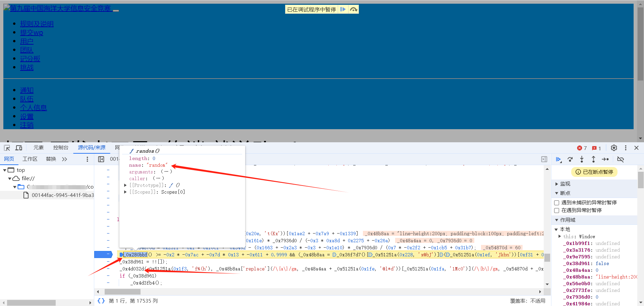This screenshot has height=306, width=644.
Task: Click the red error count badge 7
Action: [x=582, y=148]
